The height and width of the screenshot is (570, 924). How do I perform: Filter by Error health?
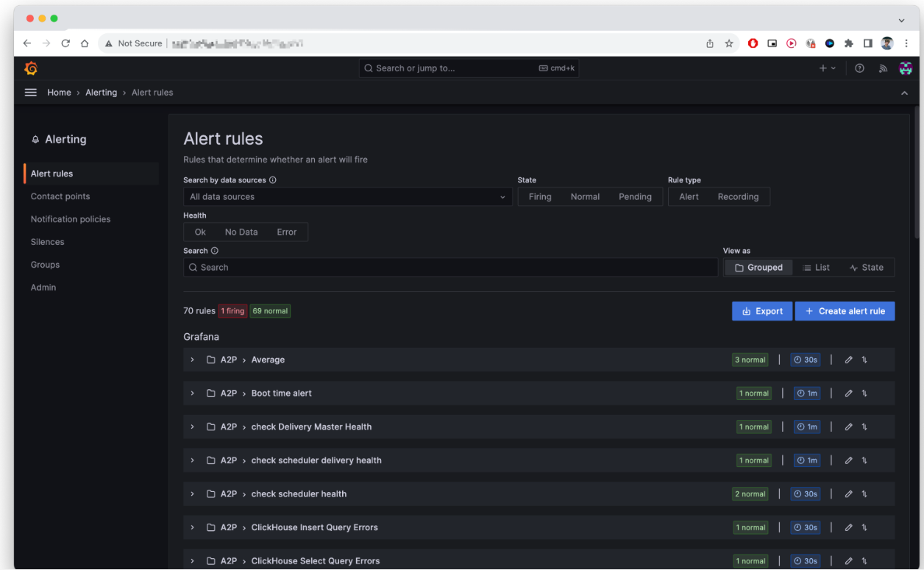[x=287, y=232]
